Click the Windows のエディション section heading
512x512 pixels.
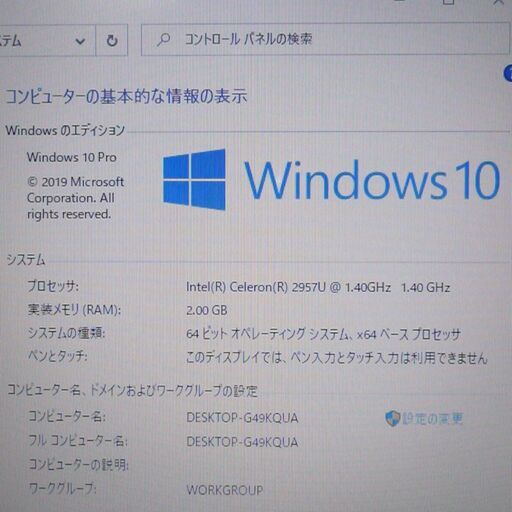coord(65,130)
